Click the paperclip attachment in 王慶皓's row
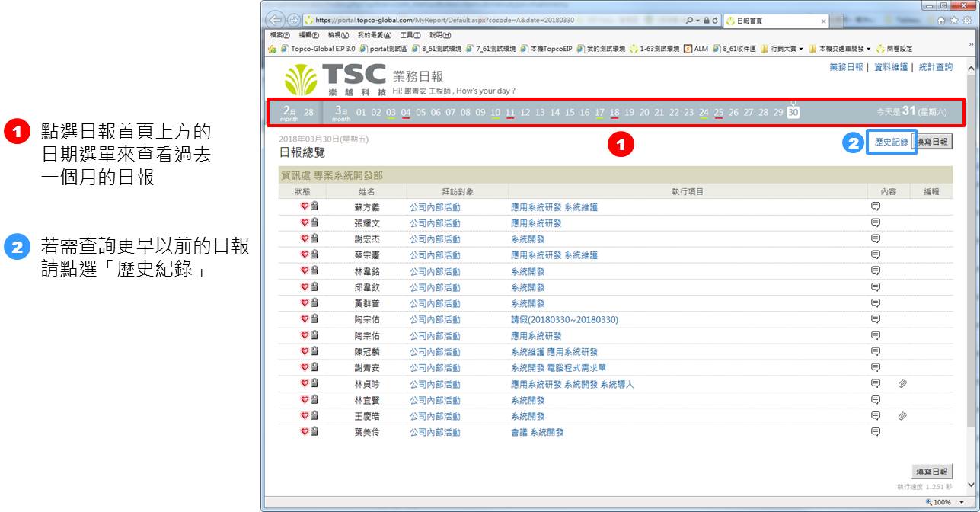The width and height of the screenshot is (980, 512). pos(902,416)
